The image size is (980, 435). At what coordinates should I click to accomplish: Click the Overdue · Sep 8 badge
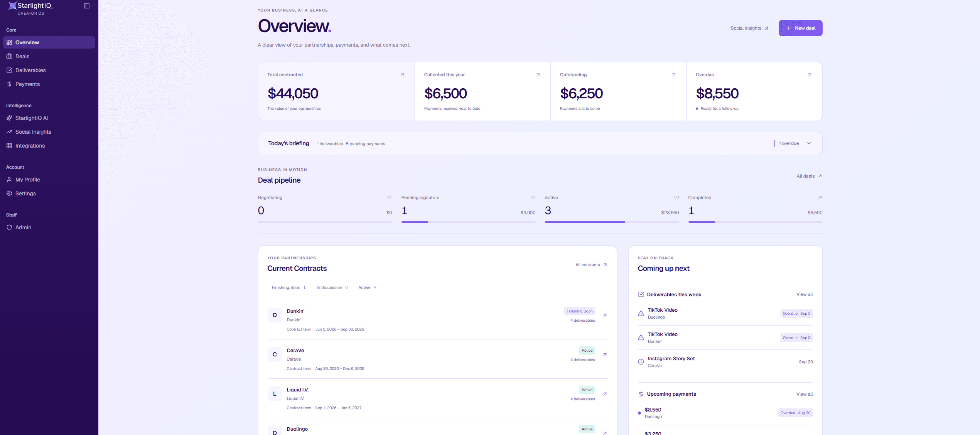796,338
